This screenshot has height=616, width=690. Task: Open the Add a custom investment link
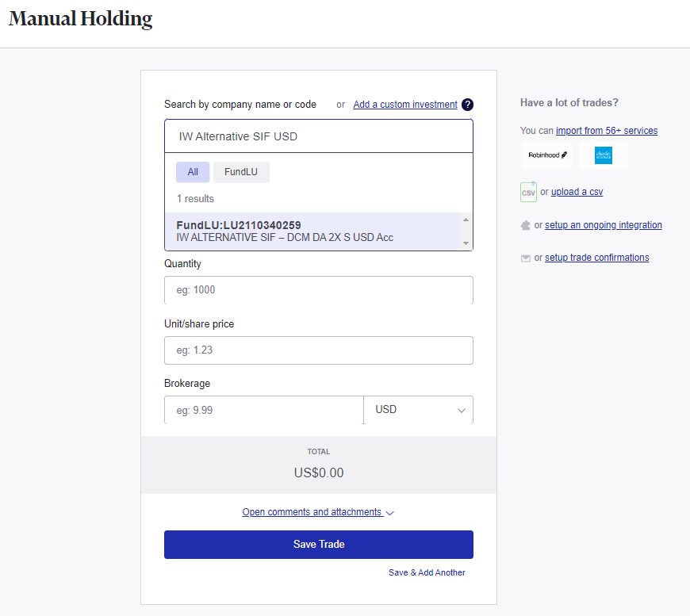(405, 105)
